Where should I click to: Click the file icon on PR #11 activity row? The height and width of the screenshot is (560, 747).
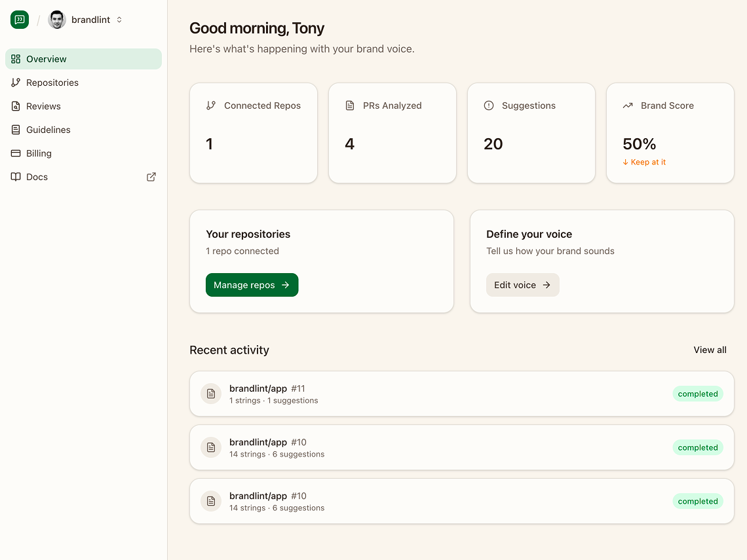(x=211, y=393)
